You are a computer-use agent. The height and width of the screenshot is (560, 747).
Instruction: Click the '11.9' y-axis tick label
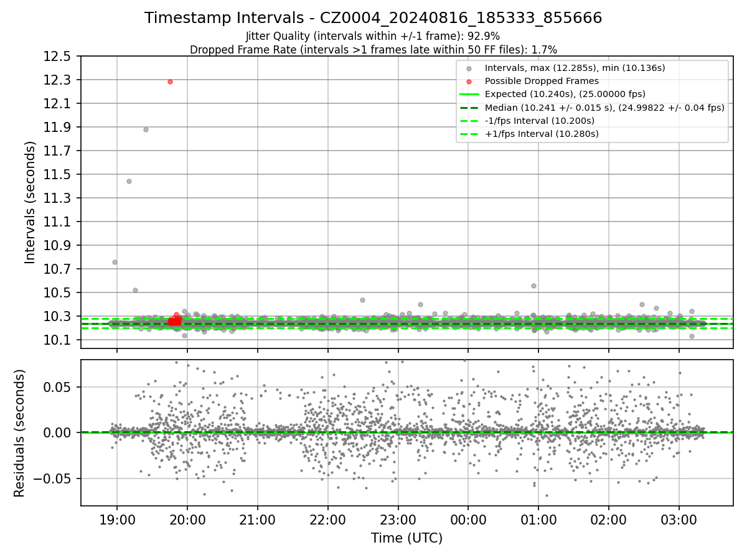[59, 128]
